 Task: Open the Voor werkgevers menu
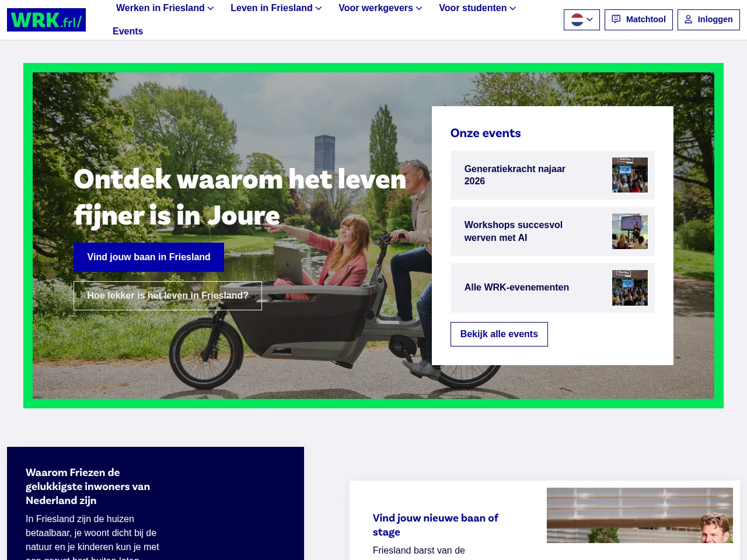tap(381, 8)
